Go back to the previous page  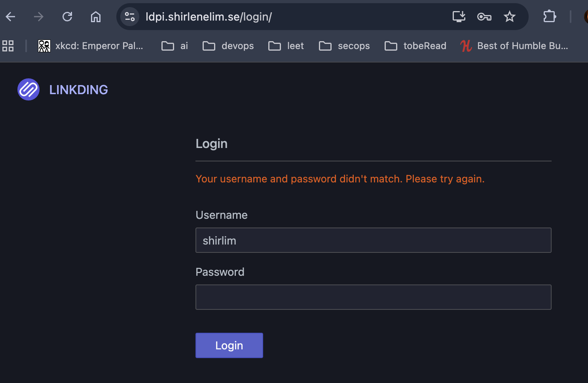click(x=11, y=17)
